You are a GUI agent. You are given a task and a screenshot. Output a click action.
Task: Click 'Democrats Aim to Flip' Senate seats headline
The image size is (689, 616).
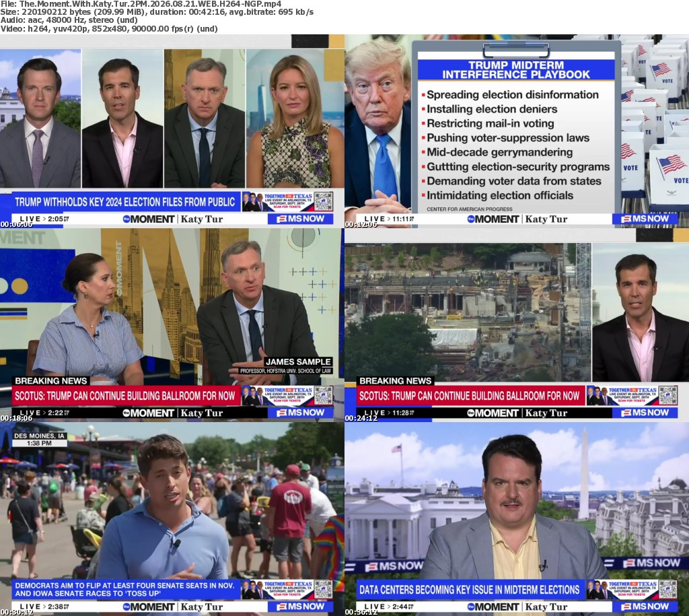(125, 589)
